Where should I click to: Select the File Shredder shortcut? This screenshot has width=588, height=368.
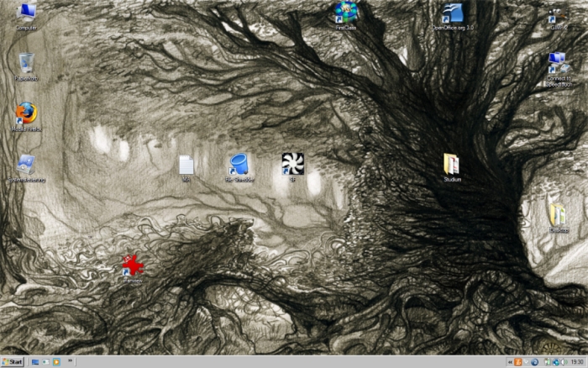point(239,168)
